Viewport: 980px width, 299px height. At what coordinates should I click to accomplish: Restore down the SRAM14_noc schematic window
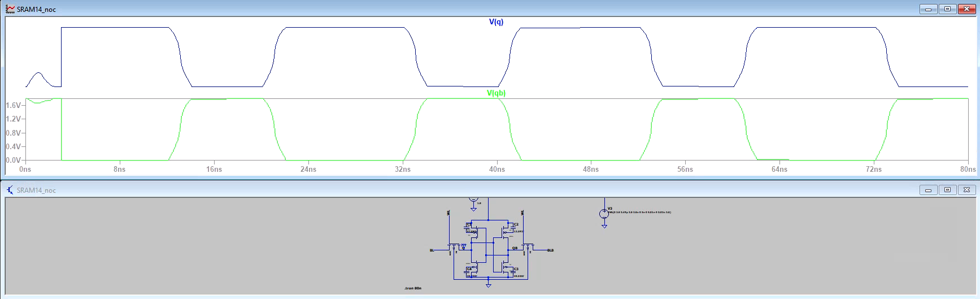pos(947,190)
